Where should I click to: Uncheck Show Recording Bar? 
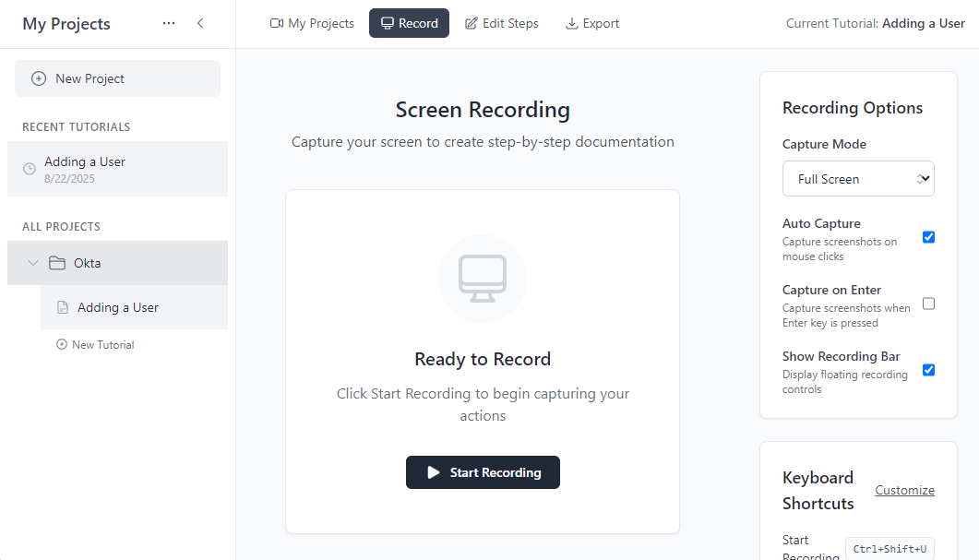click(928, 370)
